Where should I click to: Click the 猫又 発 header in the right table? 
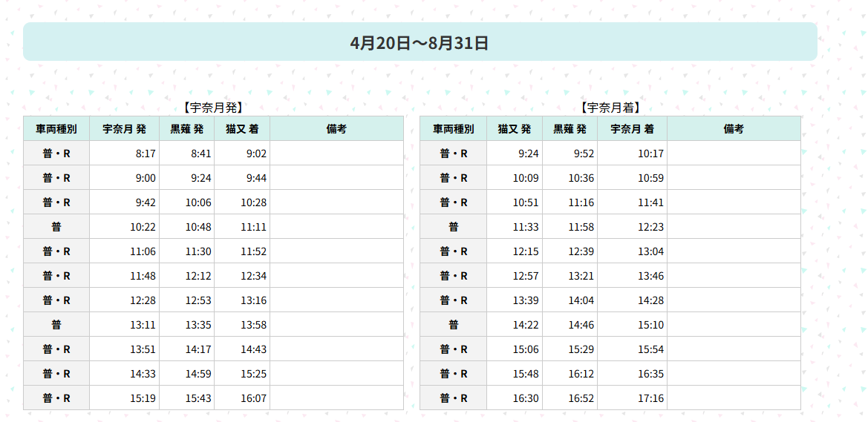coord(515,129)
